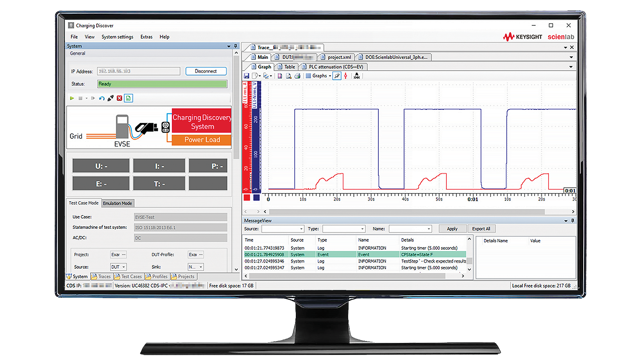Click the browse button next to DUT-Profile field
This screenshot has width=644, height=362.
[x=201, y=255]
